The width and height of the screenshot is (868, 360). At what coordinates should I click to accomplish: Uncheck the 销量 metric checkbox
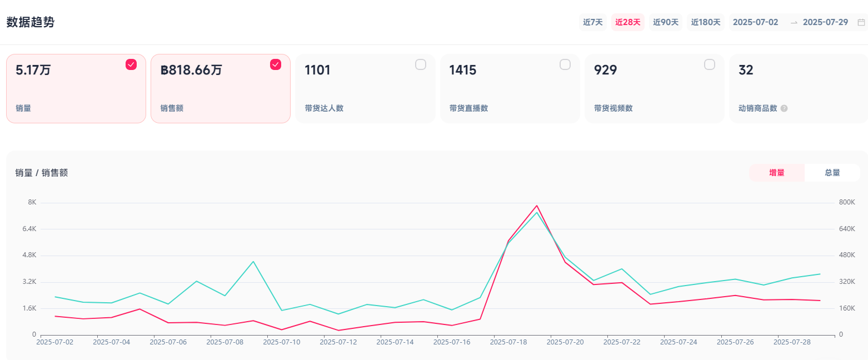click(131, 64)
